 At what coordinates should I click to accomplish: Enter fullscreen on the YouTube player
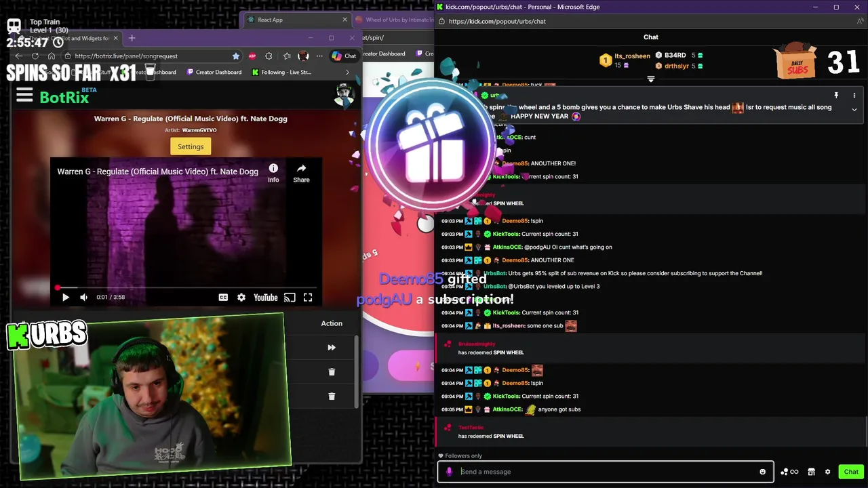[x=308, y=297]
